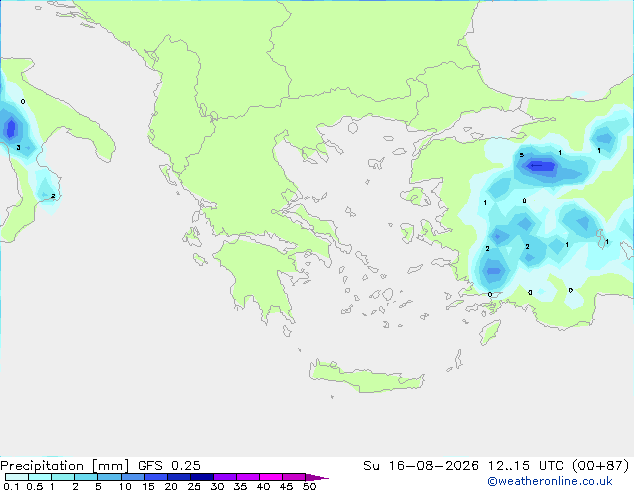Click the "GFS 0.25" model label
This screenshot has height=490, width=634.
tap(169, 466)
